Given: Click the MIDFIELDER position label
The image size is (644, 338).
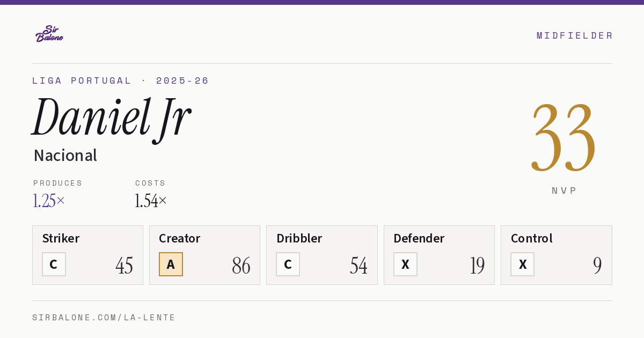Looking at the screenshot, I should 575,35.
